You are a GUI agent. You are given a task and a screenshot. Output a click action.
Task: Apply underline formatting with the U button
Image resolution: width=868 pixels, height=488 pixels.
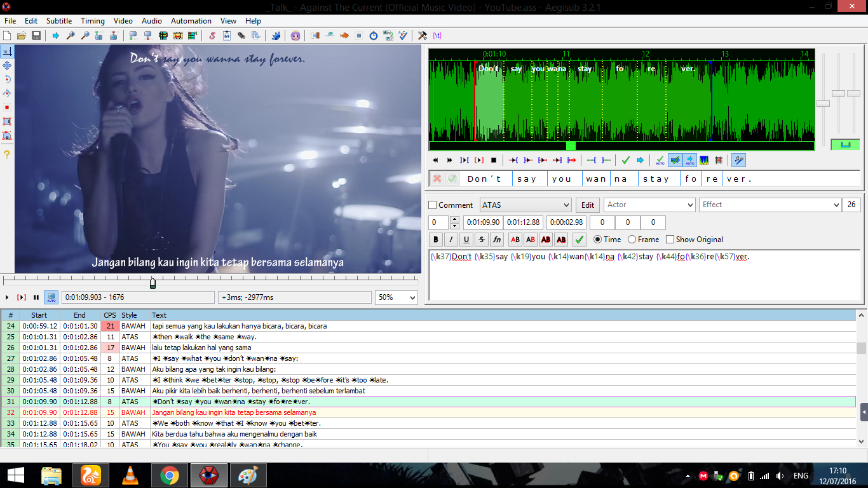click(466, 240)
